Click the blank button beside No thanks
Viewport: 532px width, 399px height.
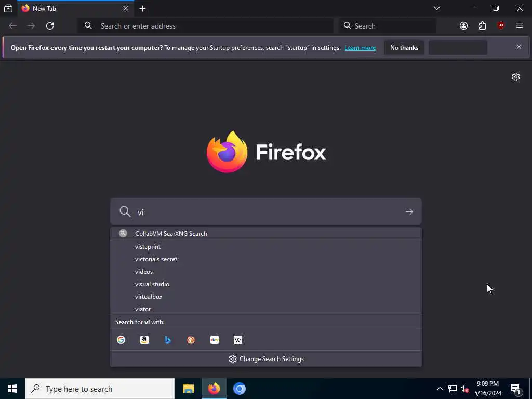tap(458, 47)
